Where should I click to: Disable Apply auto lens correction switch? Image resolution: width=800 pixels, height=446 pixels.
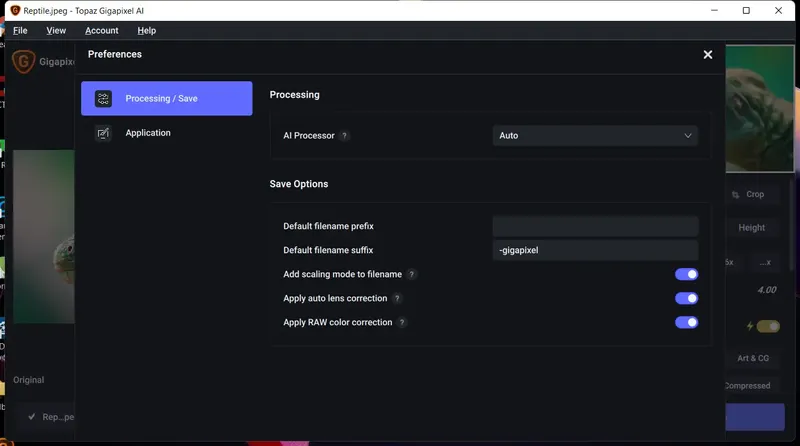(x=686, y=298)
